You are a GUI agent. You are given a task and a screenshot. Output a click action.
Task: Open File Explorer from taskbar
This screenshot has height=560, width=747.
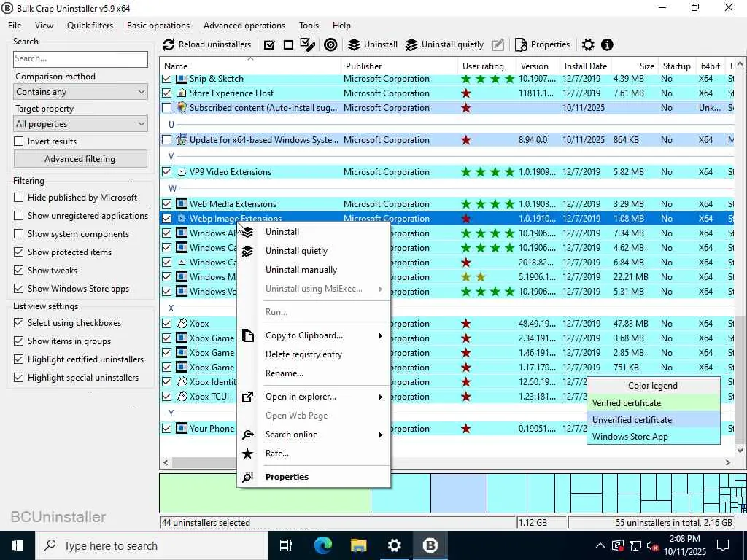pyautogui.click(x=359, y=545)
